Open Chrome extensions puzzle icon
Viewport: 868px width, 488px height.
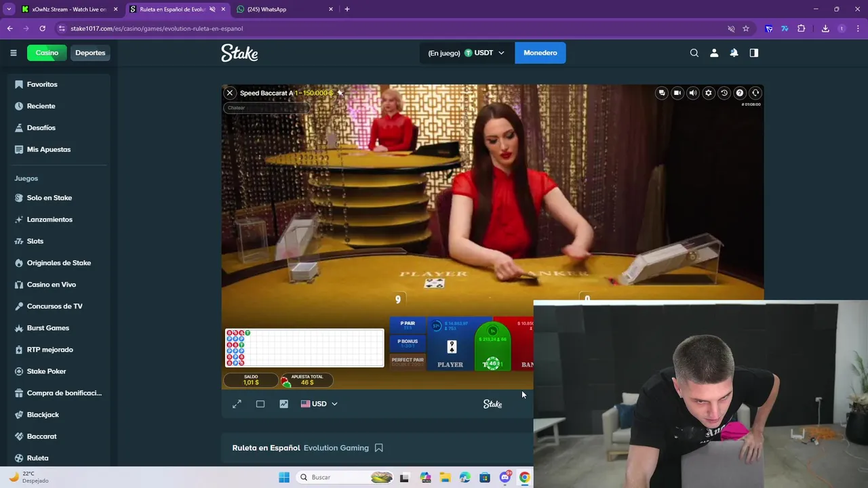tap(801, 28)
